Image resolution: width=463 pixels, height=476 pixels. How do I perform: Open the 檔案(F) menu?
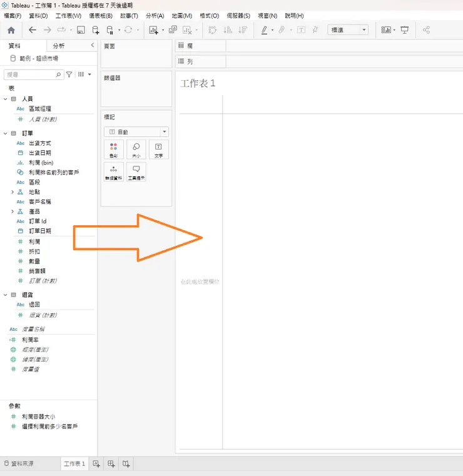(13, 16)
